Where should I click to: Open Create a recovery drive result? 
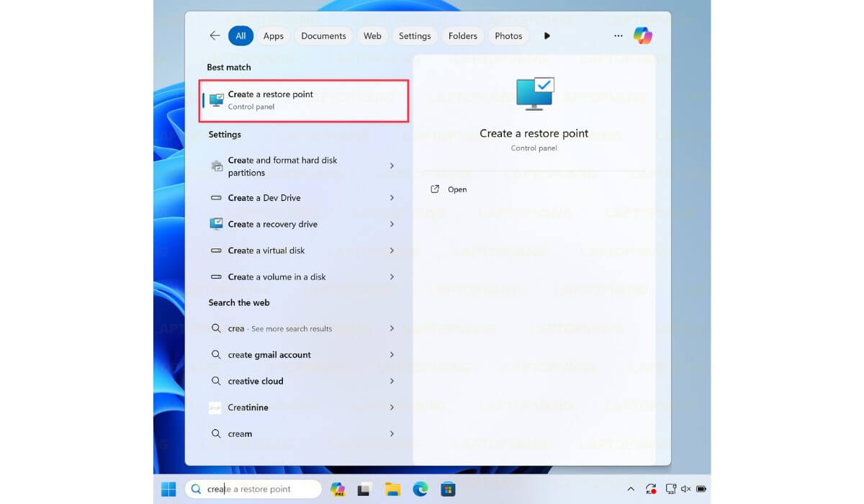point(304,224)
